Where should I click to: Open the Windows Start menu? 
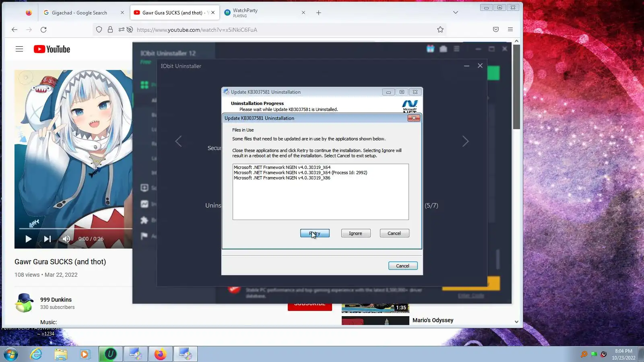pyautogui.click(x=11, y=354)
